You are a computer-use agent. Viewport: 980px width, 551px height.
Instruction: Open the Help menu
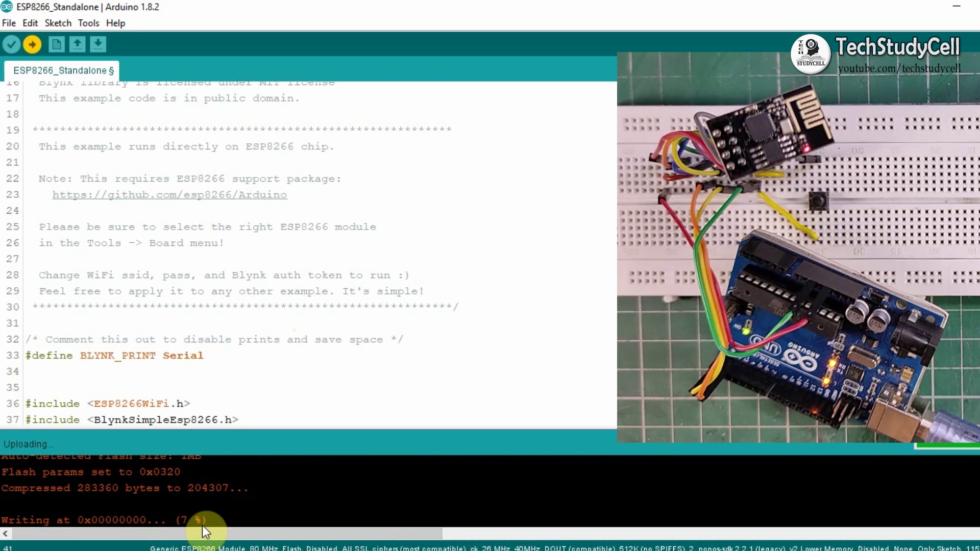pyautogui.click(x=115, y=23)
